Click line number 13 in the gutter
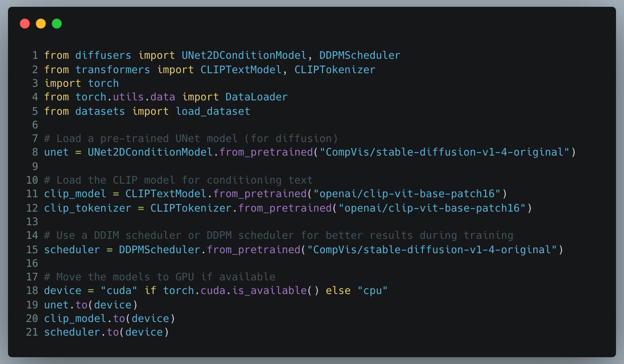The width and height of the screenshot is (624, 364). (32, 222)
